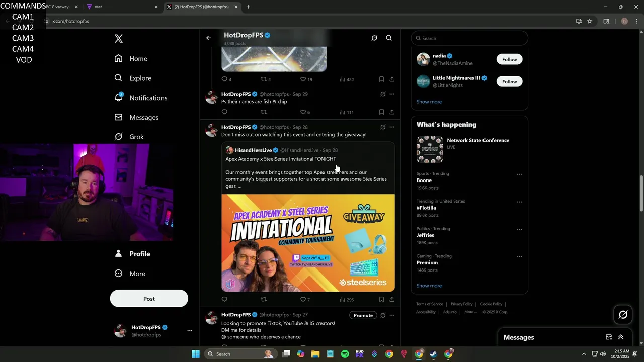This screenshot has width=644, height=362.
Task: Open the Terms of Service link
Action: coord(430,304)
